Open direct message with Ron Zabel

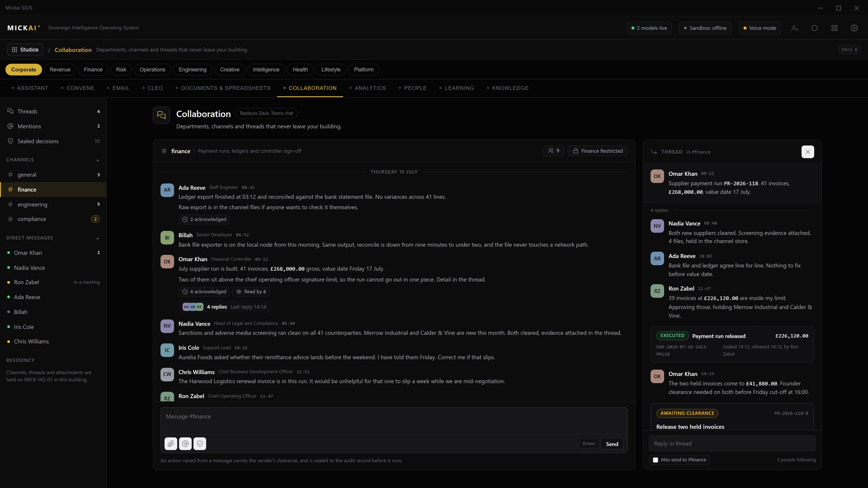(53, 282)
